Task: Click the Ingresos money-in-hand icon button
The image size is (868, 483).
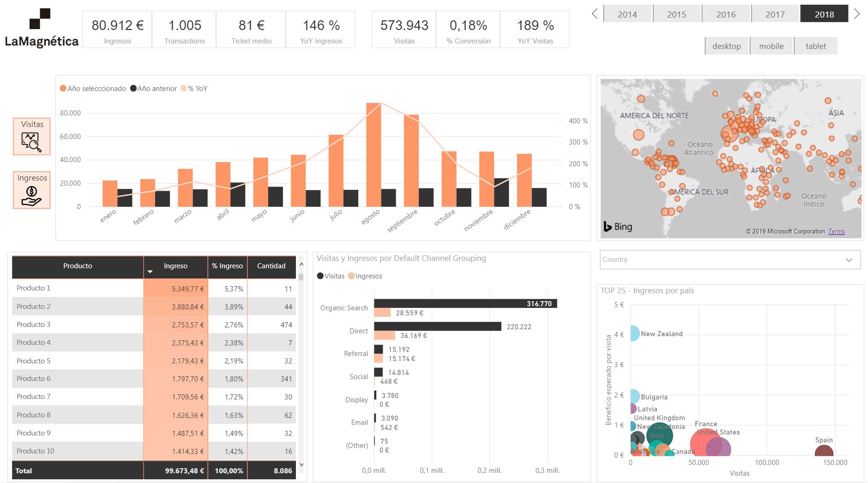Action: [32, 190]
